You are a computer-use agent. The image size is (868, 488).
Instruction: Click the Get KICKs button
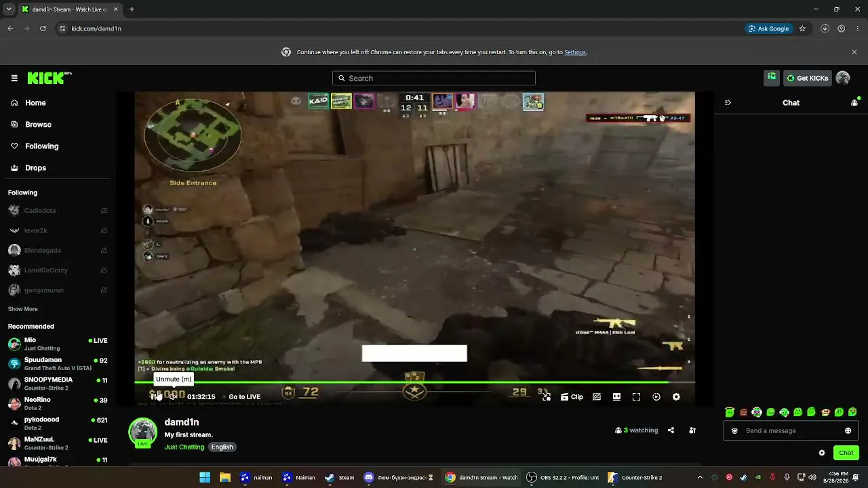click(x=808, y=78)
